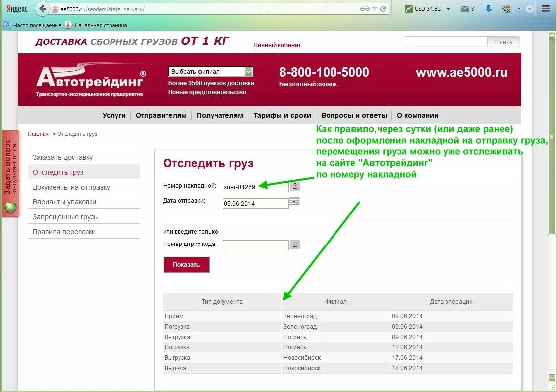Open dropdown arrow next to extension icon
The image size is (557, 392).
coord(519,9)
